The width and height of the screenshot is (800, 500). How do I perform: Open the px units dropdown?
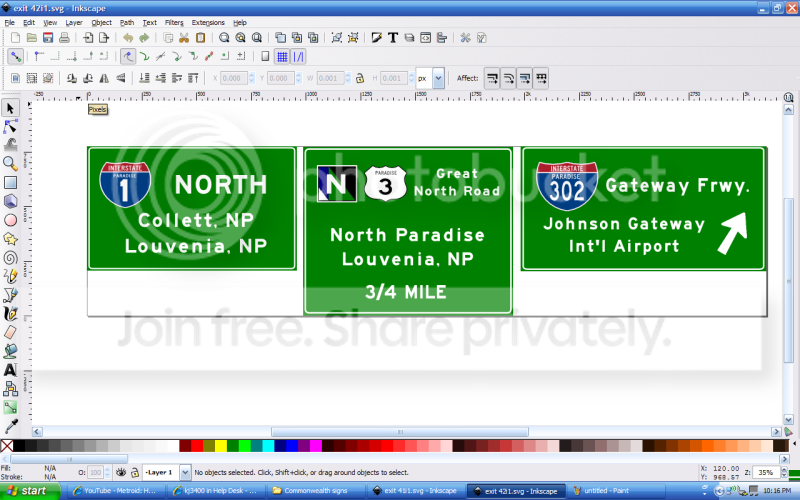click(x=438, y=78)
